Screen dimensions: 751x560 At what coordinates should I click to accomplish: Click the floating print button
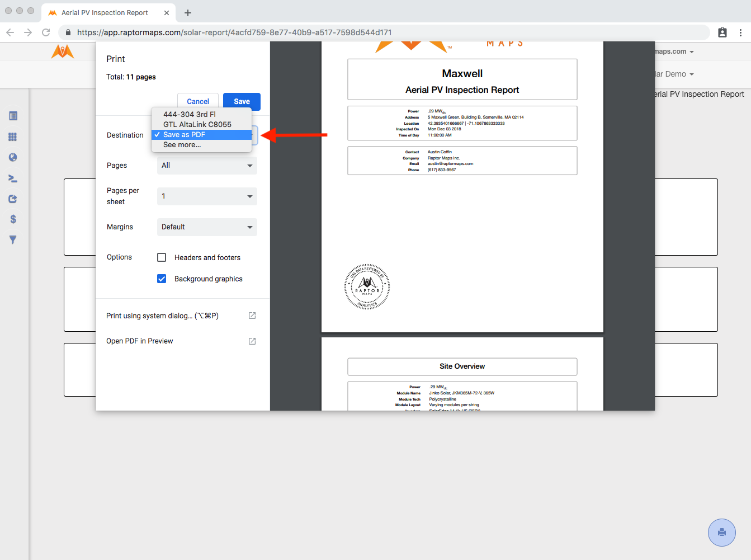click(722, 533)
